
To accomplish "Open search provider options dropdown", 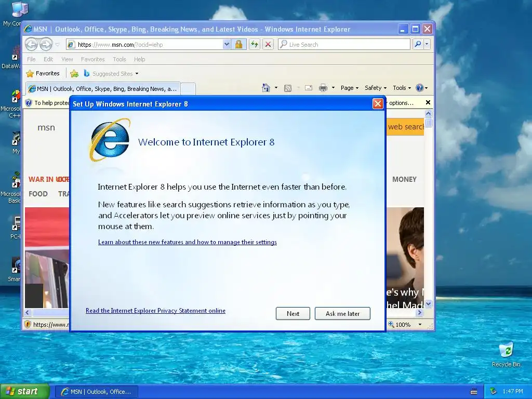I will [427, 45].
